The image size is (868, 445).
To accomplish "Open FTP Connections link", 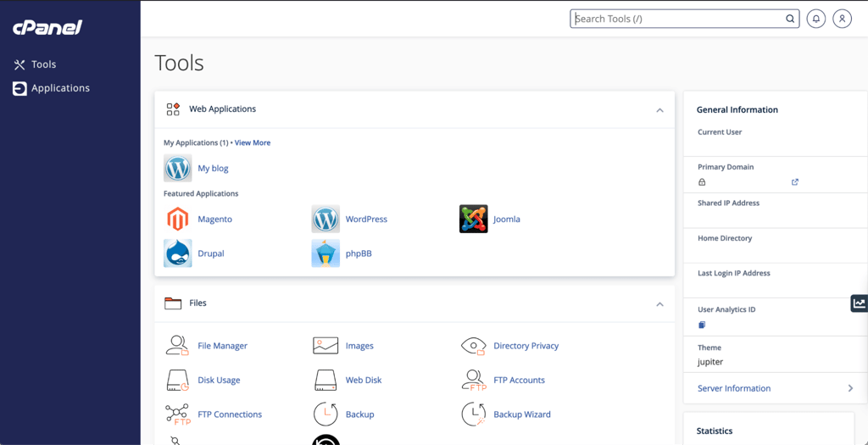I will click(230, 414).
